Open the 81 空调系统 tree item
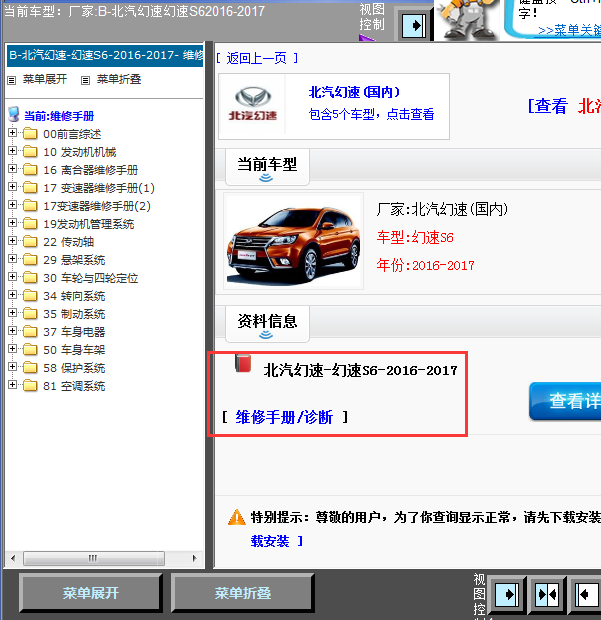Screen dimensions: 601x620 (x=74, y=386)
